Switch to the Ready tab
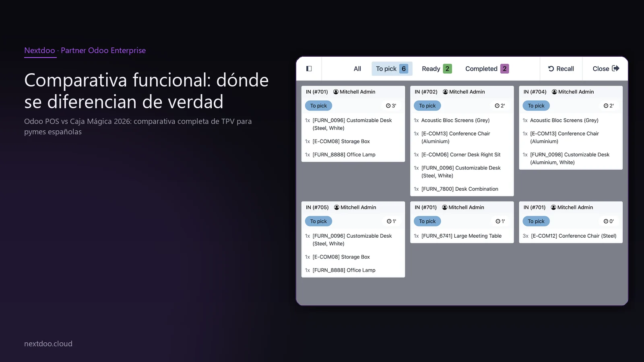Screen dimensions: 644x362 (x=437, y=69)
